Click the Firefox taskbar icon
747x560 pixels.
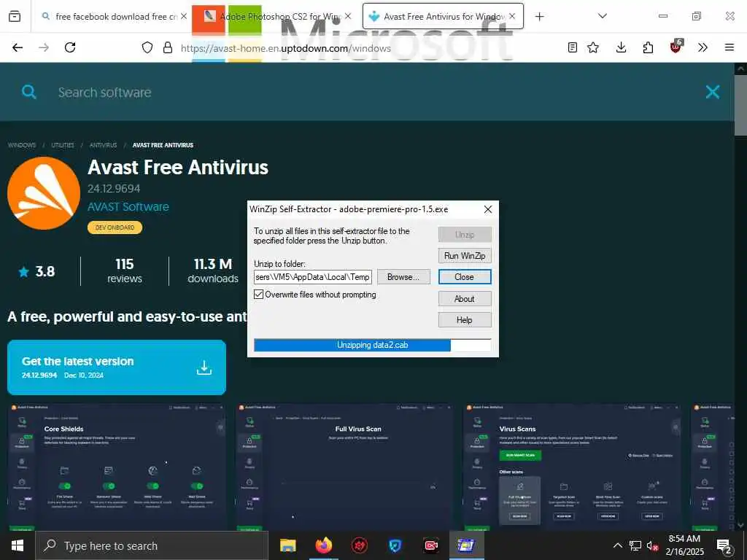[x=323, y=545]
